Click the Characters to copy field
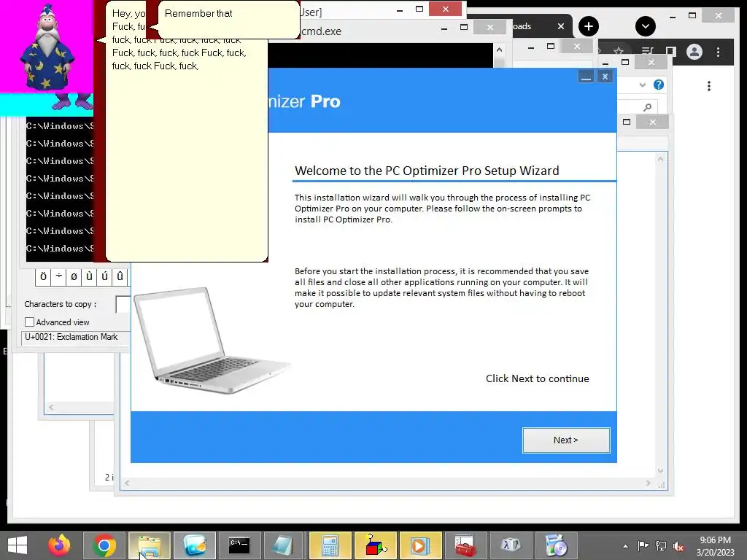747x560 pixels. 123,304
